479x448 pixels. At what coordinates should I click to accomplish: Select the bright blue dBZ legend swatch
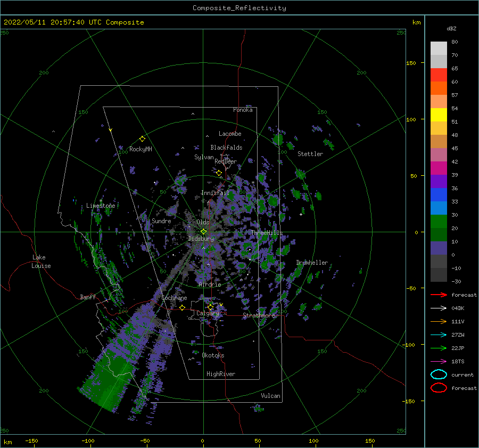439,195
